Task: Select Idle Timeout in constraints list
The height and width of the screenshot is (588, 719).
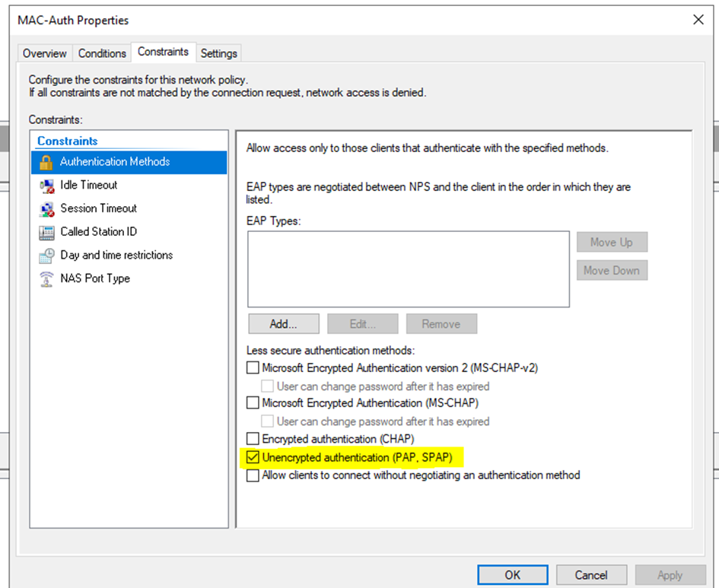Action: tap(89, 185)
